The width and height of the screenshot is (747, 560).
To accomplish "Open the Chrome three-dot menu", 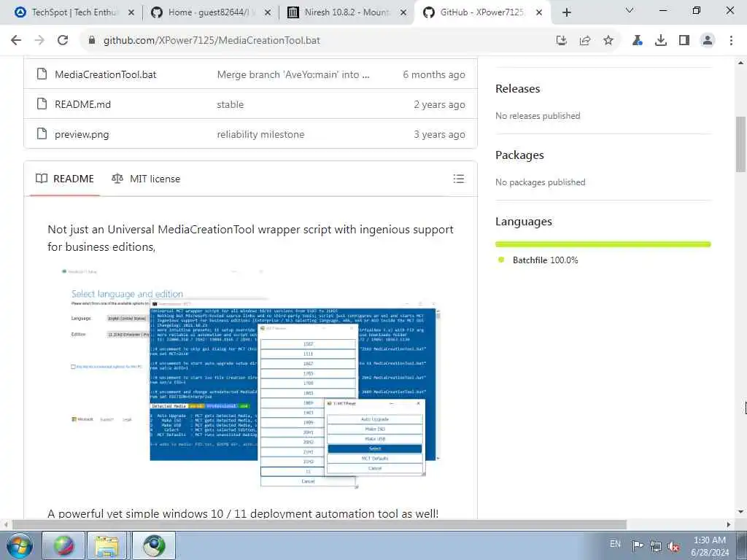I will pyautogui.click(x=731, y=41).
